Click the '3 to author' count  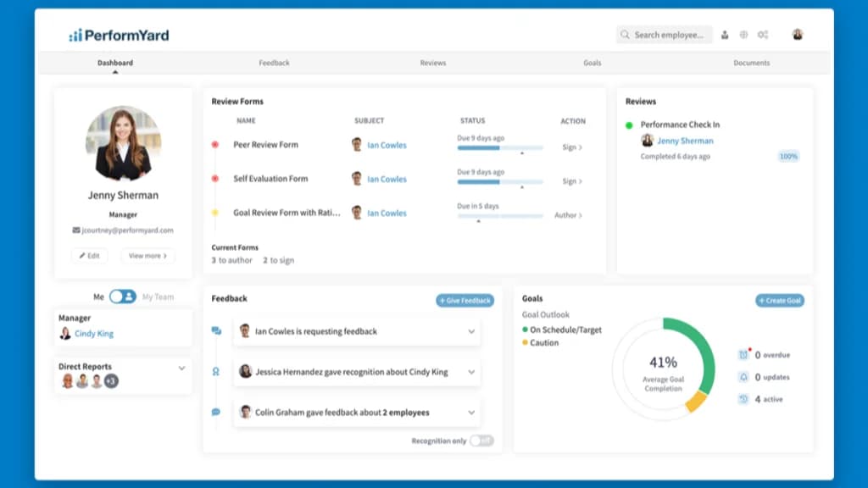click(x=231, y=260)
